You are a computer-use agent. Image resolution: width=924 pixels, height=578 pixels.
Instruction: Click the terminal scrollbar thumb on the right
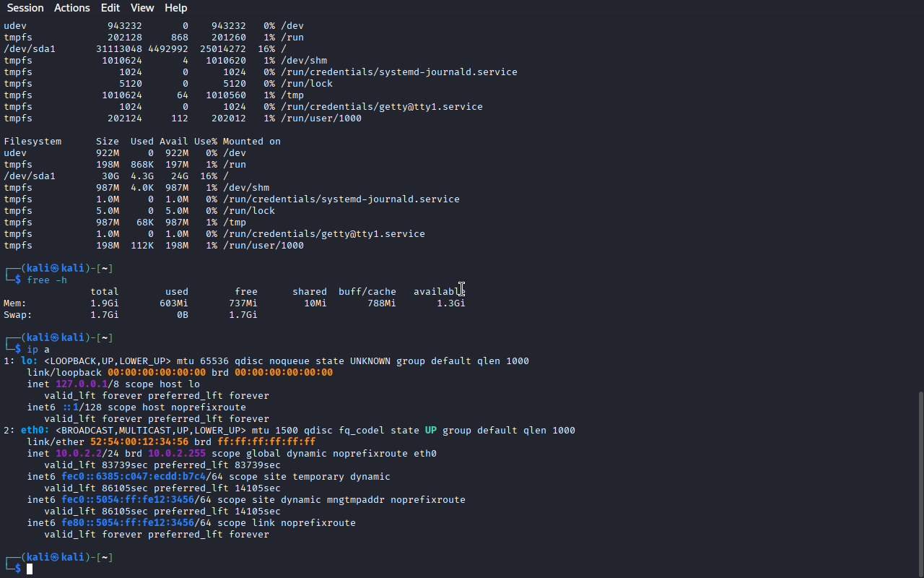[920, 483]
